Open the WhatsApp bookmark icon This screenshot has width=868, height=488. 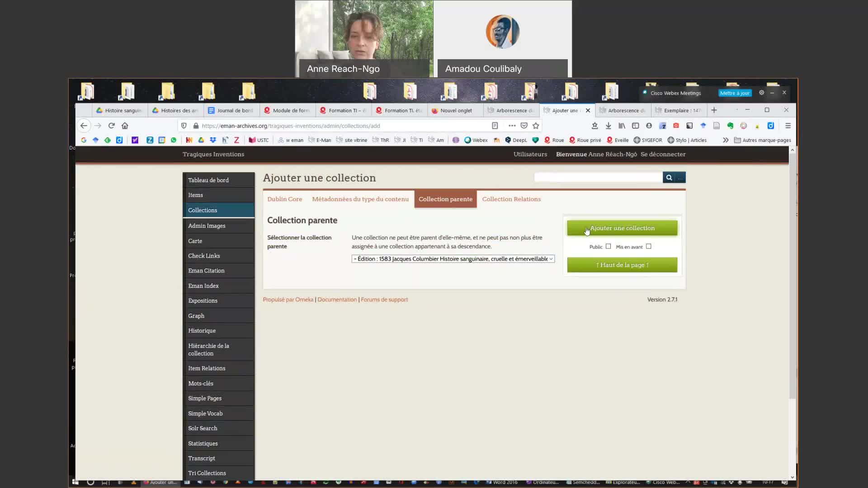(174, 140)
